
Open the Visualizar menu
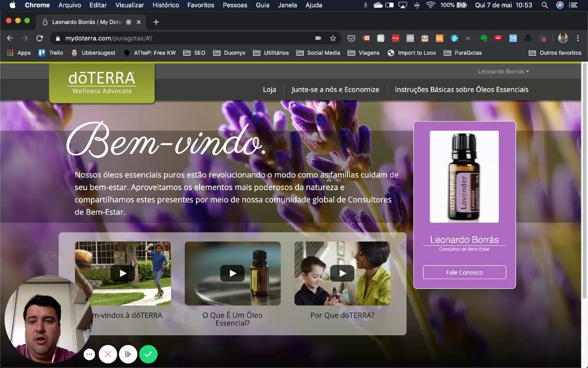(x=130, y=5)
